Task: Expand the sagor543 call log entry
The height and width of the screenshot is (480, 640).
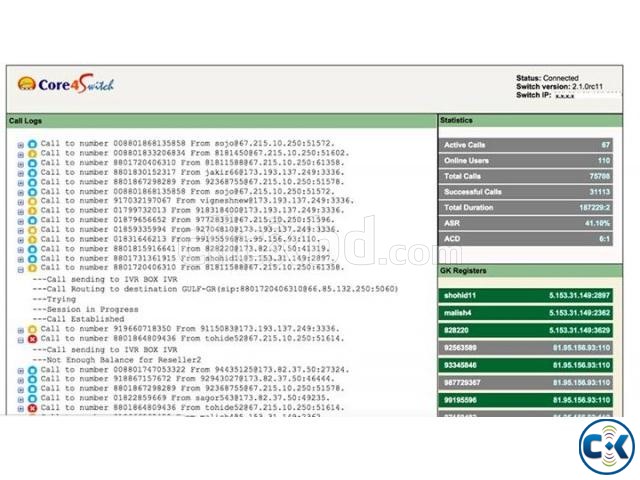Action: coord(20,399)
